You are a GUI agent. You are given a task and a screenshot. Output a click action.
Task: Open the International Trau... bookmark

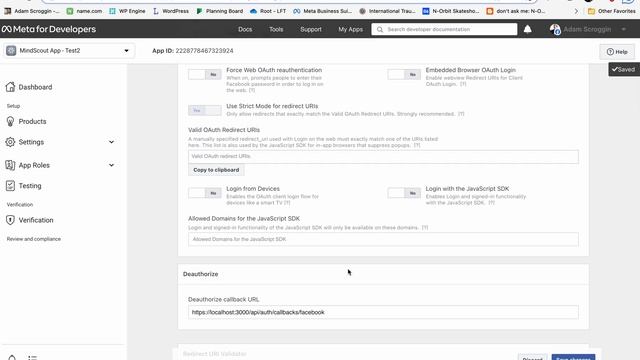tap(387, 11)
